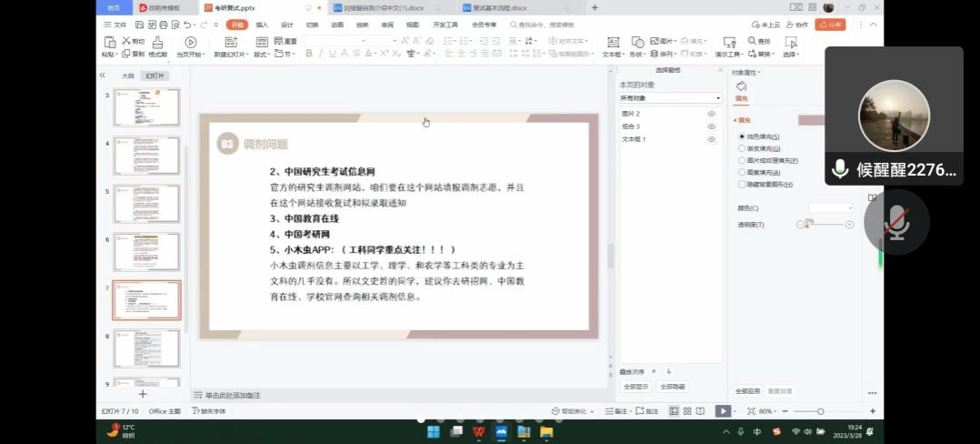Viewport: 980px width, 444px height.
Task: Toggle visibility eye for 组合 3
Action: pos(711,126)
